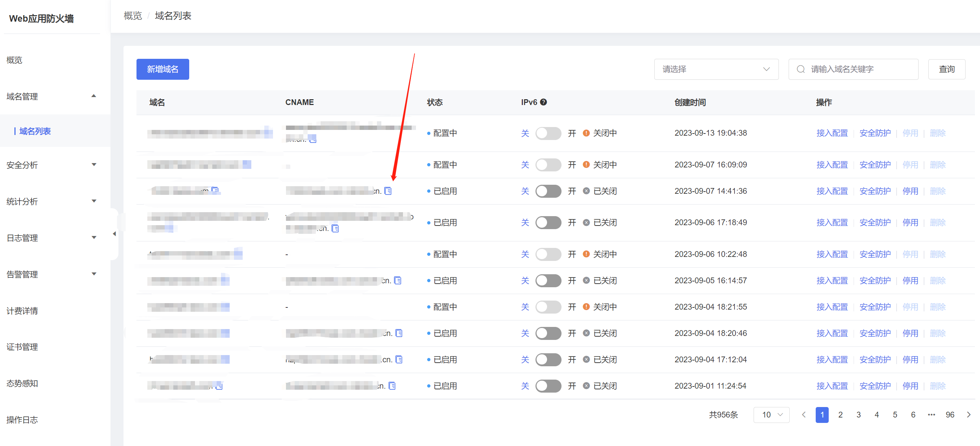Copy CNAME for the 16:14:57 row
This screenshot has height=446, width=980.
pyautogui.click(x=398, y=281)
